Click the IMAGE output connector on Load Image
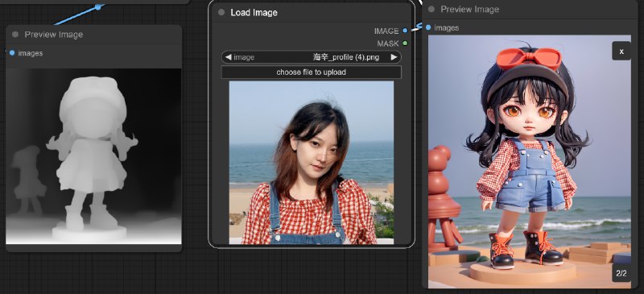Screen dimensions: 644x294 405,31
